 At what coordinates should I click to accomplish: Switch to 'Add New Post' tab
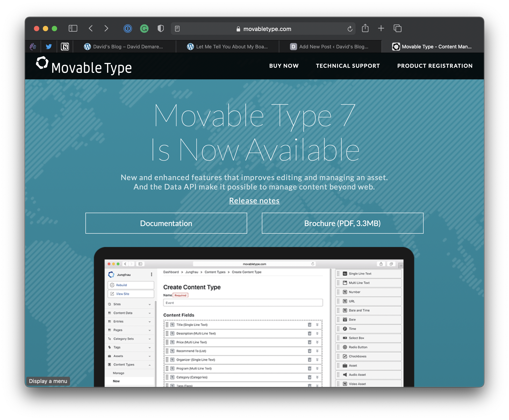point(330,47)
